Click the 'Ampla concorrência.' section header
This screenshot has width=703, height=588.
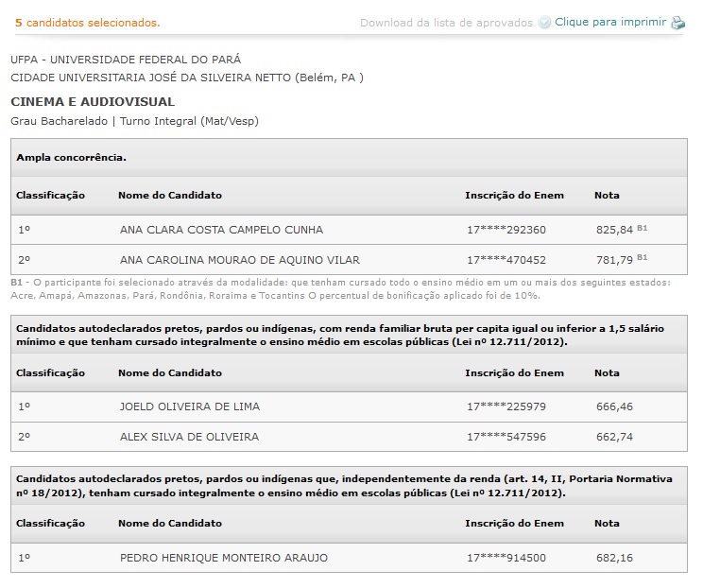(x=349, y=158)
